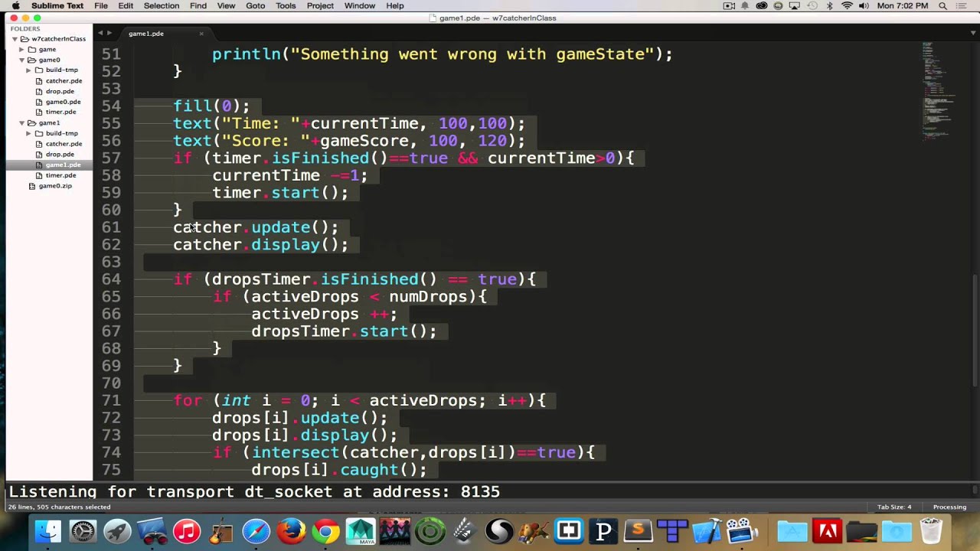Open Time Machine menu bar icon
980x551 pixels.
(x=812, y=6)
